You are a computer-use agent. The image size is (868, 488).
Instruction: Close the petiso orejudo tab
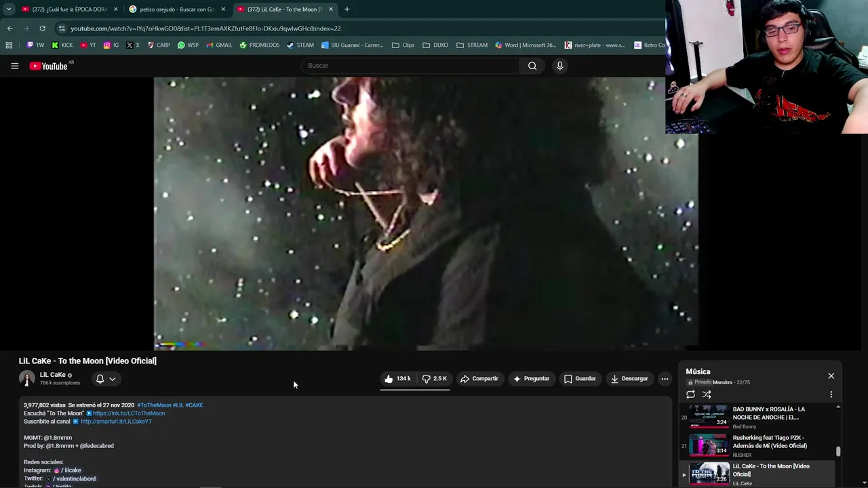[223, 9]
